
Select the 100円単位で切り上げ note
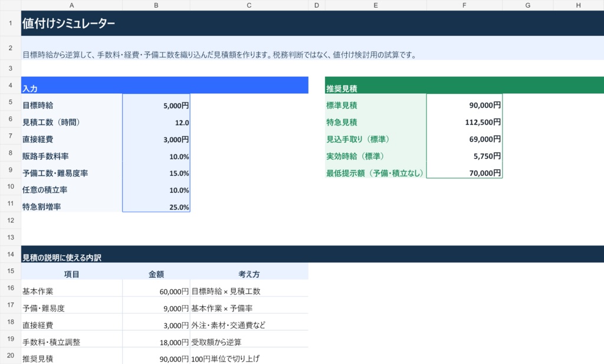tap(249, 356)
